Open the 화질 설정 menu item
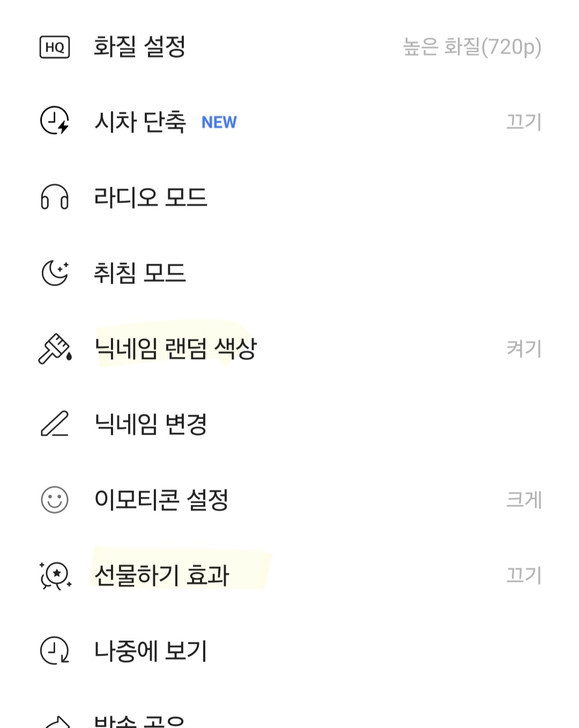The image size is (579, 728). (289, 47)
